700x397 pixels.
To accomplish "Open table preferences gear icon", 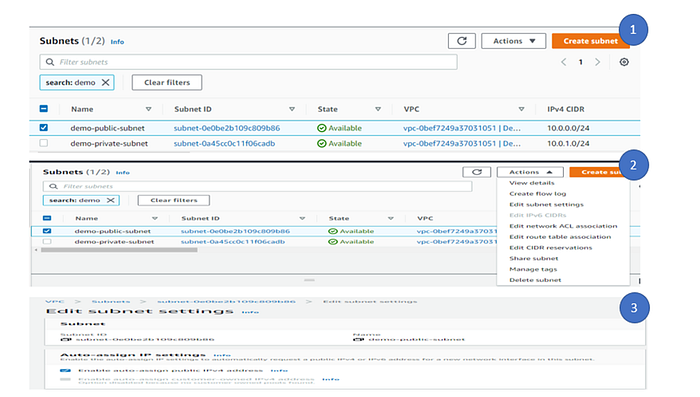I will coord(624,62).
